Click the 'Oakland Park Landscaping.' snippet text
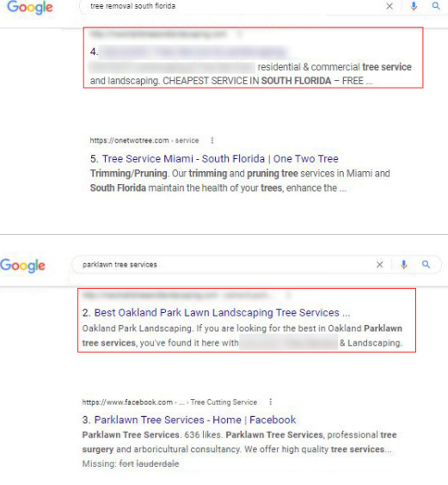 137,328
